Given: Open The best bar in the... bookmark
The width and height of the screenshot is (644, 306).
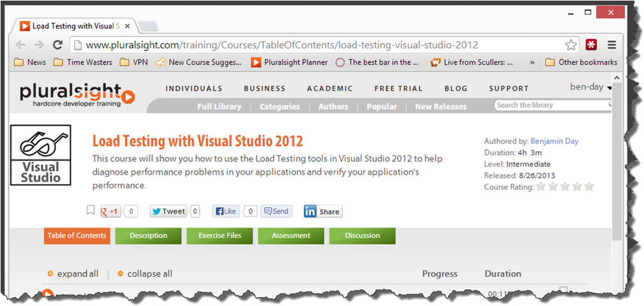Looking at the screenshot, I should (377, 62).
